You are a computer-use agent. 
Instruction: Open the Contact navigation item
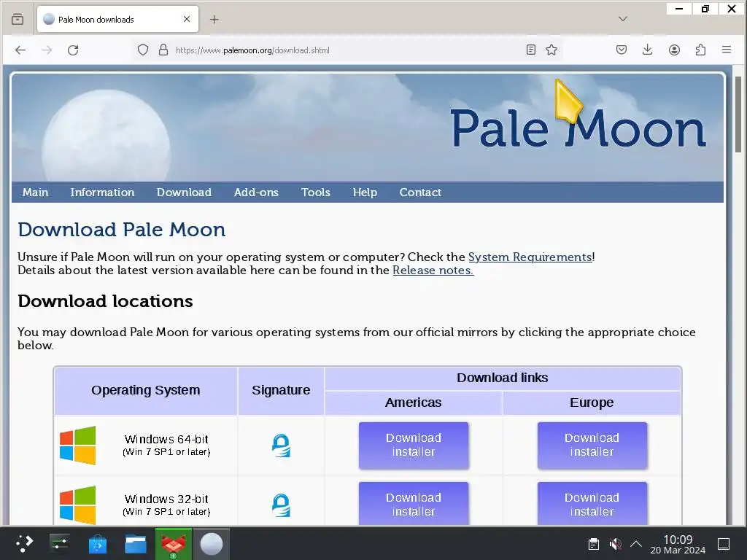pyautogui.click(x=420, y=192)
